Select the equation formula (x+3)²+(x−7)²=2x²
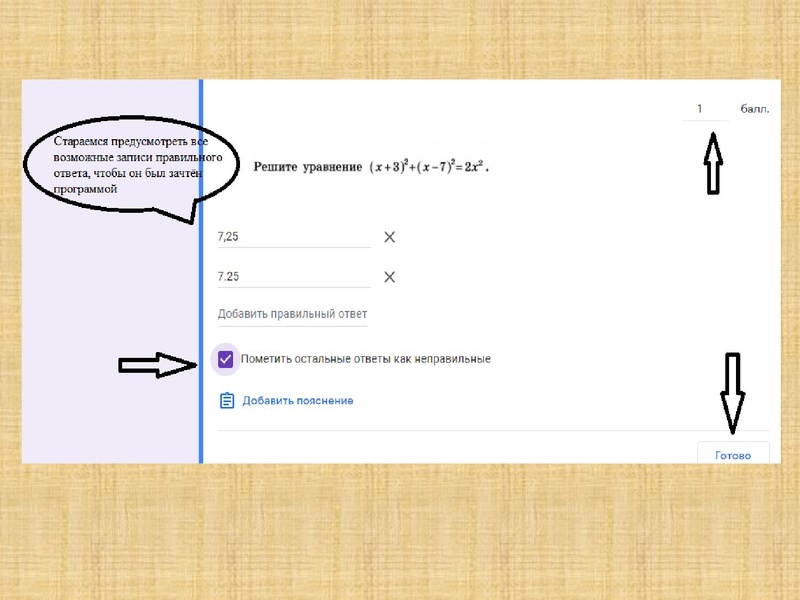 [x=428, y=166]
